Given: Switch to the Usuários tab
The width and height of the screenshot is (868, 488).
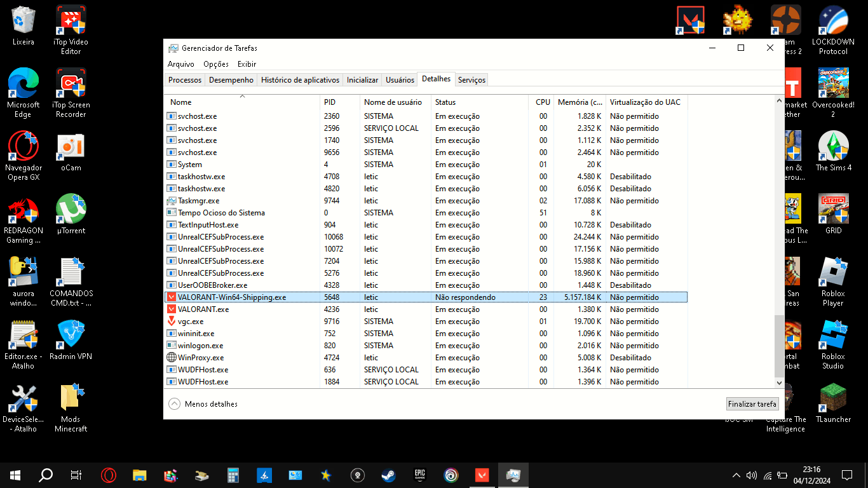Looking at the screenshot, I should click(x=400, y=80).
